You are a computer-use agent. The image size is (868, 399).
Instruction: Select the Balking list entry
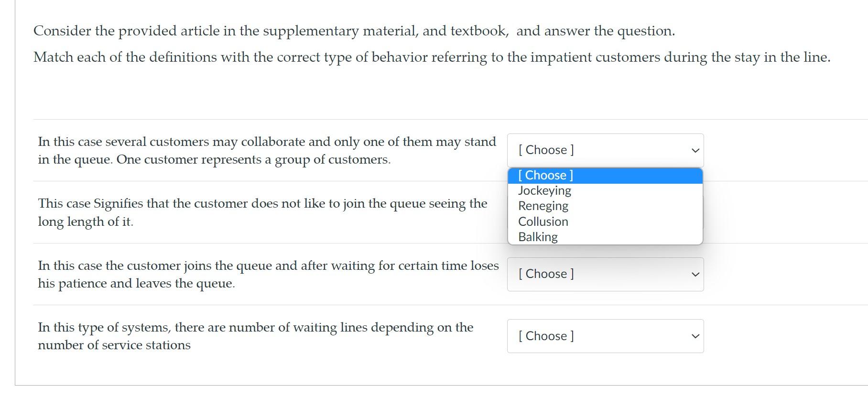click(537, 236)
